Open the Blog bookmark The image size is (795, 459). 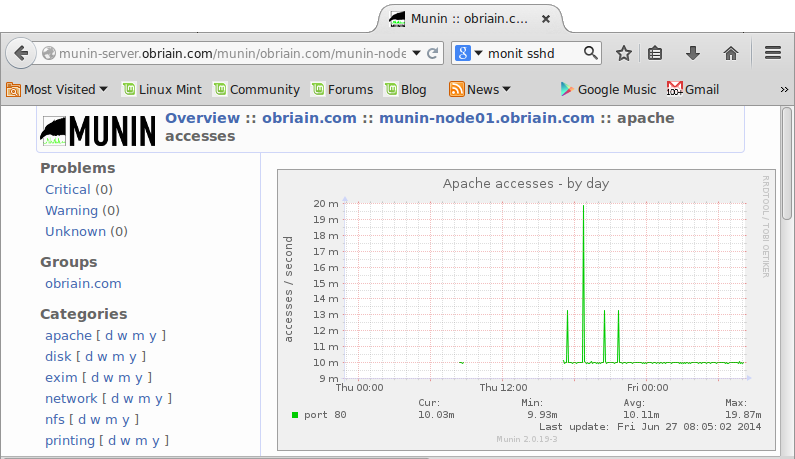click(406, 90)
